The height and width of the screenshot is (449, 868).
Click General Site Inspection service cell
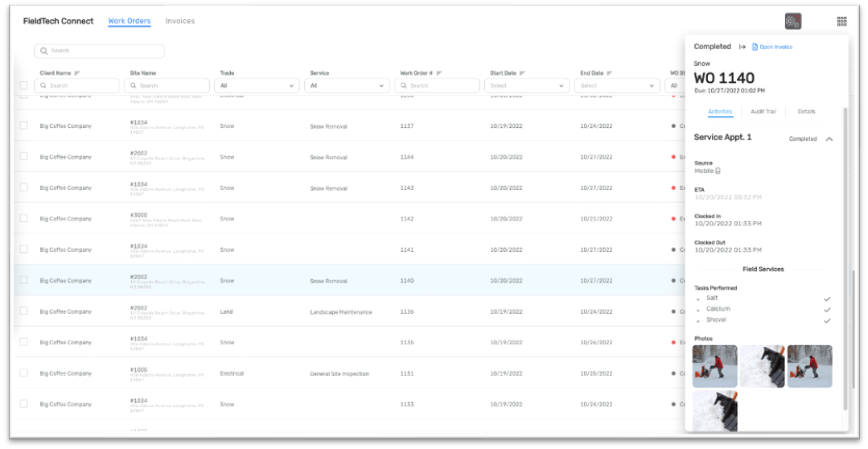click(x=339, y=373)
